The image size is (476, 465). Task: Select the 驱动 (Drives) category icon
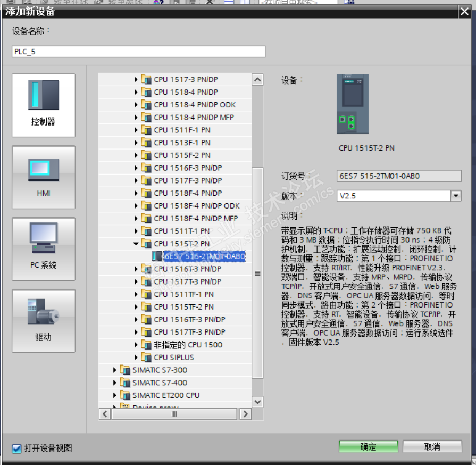pos(44,321)
